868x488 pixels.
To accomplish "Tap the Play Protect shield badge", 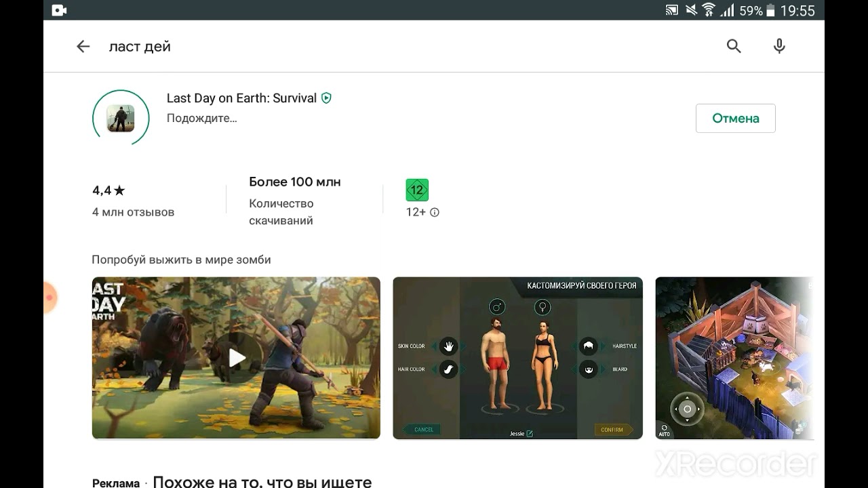I will tap(326, 98).
